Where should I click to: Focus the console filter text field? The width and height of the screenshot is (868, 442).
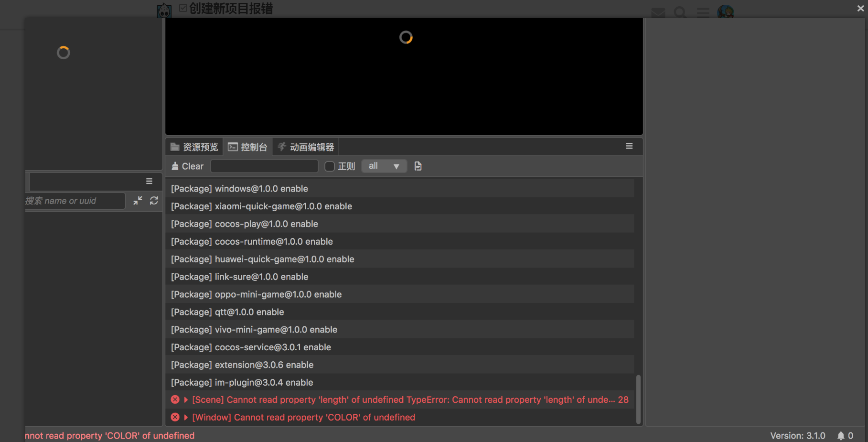pyautogui.click(x=264, y=166)
